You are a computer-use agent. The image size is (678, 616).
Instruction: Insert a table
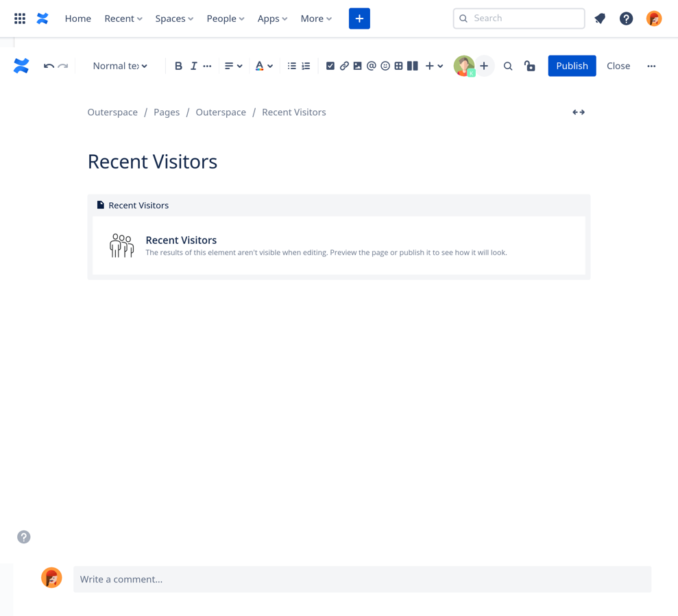click(x=399, y=66)
